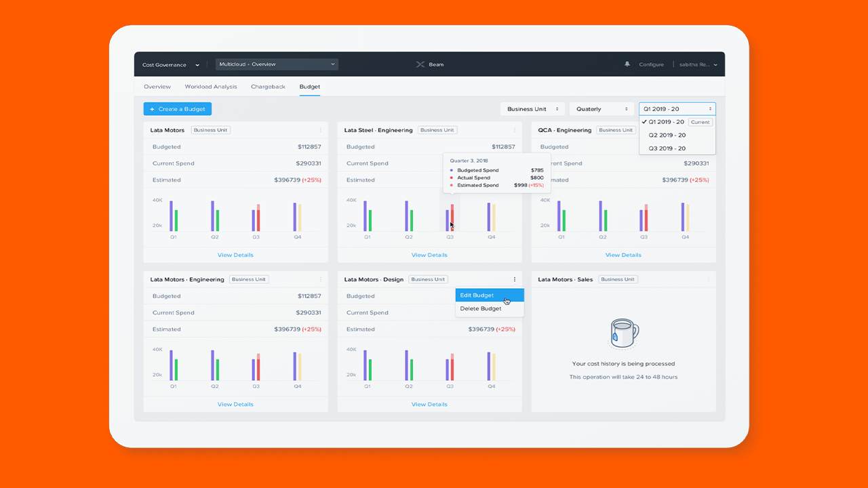868x488 pixels.
Task: Open kebab menu on Lata Motors - Engineering card
Action: (x=321, y=279)
